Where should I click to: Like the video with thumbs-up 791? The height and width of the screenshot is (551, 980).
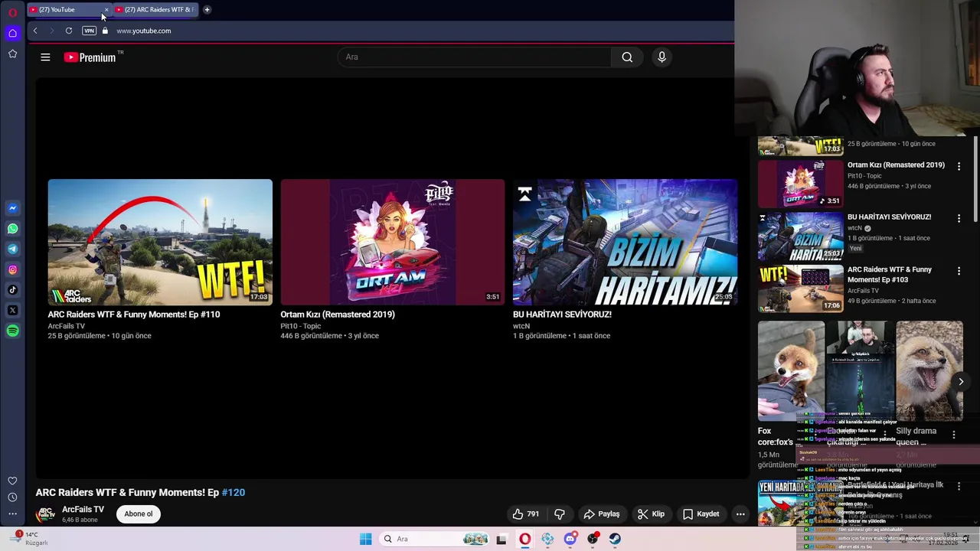point(525,514)
